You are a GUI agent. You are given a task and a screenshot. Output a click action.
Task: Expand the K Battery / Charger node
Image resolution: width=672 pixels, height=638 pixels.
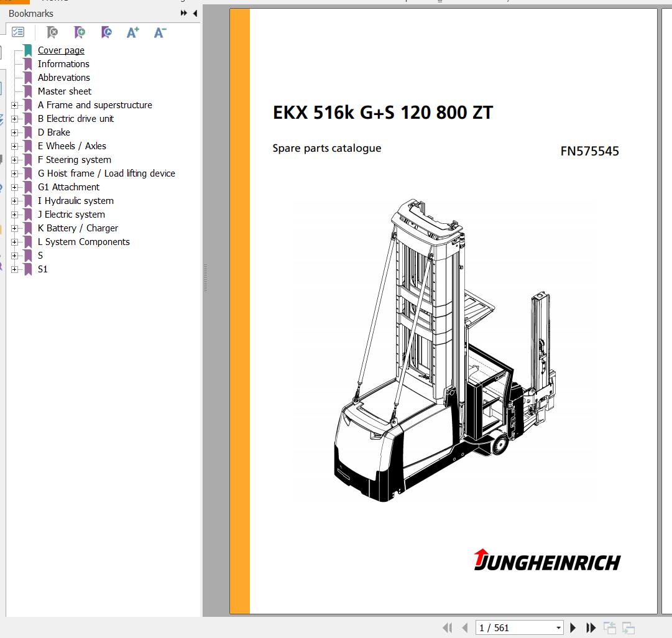tap(14, 228)
